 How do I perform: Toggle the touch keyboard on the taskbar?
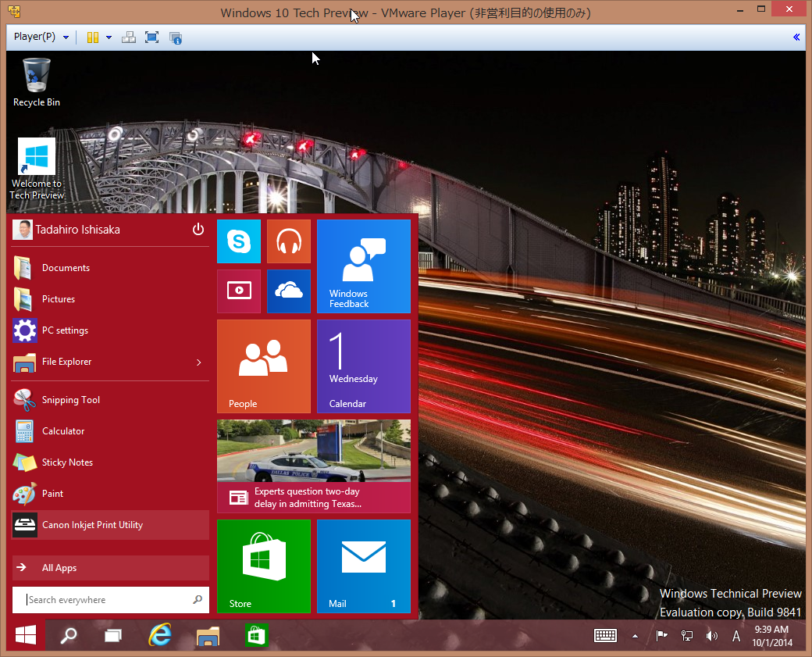tap(605, 635)
